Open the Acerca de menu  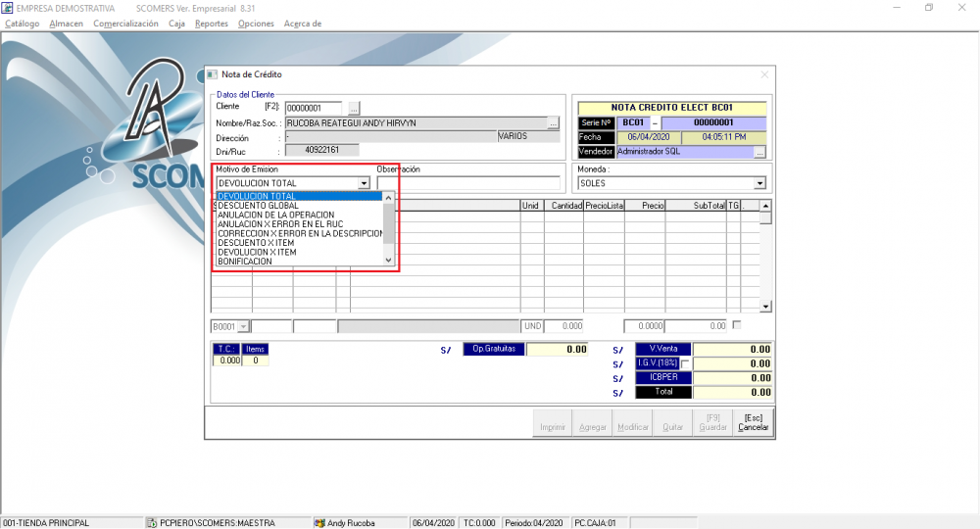click(x=303, y=24)
